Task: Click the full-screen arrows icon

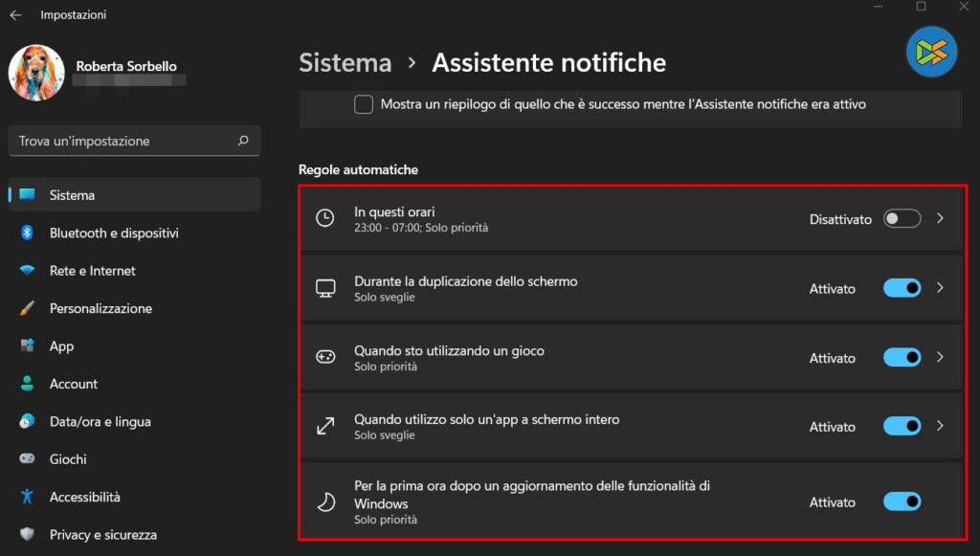Action: pyautogui.click(x=325, y=426)
